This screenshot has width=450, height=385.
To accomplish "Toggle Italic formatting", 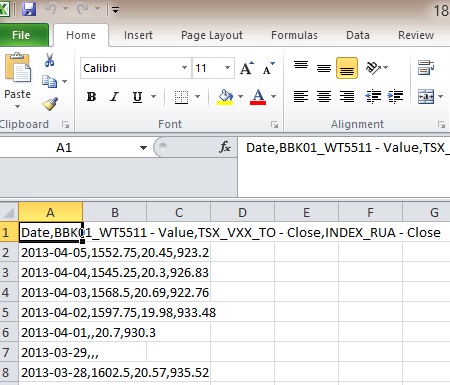I will pos(114,97).
